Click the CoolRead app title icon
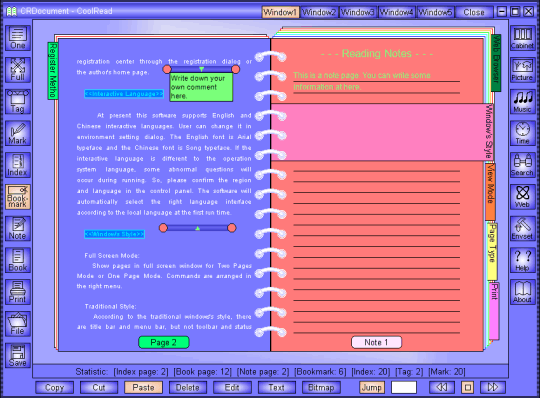Screen dimensions: 540x398 click(x=11, y=11)
